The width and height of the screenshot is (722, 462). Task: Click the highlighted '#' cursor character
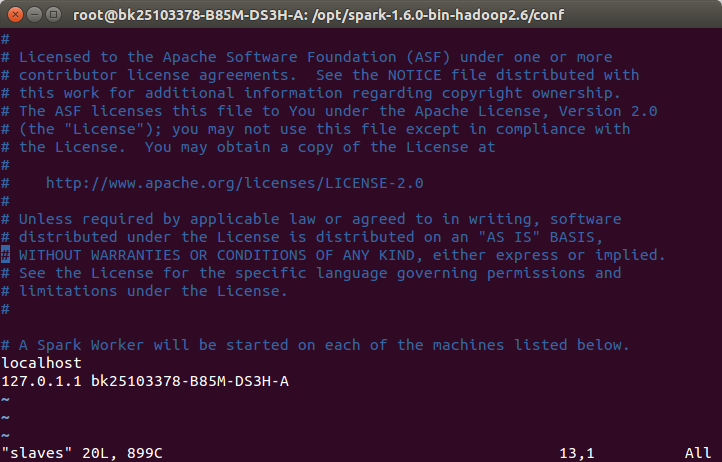click(6, 255)
